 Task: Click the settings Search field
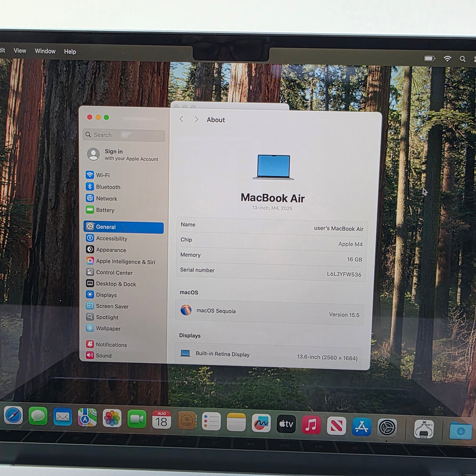pyautogui.click(x=124, y=135)
